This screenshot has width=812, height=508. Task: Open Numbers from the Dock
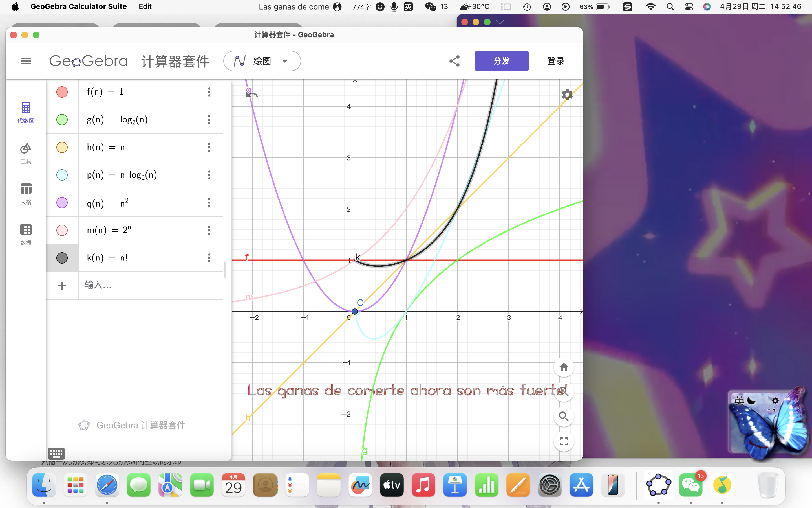(x=486, y=485)
